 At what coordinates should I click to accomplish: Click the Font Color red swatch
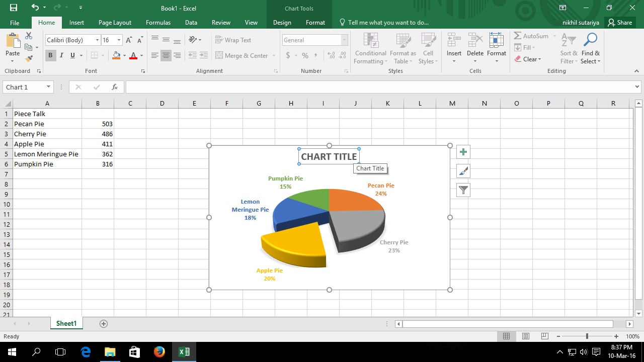133,55
